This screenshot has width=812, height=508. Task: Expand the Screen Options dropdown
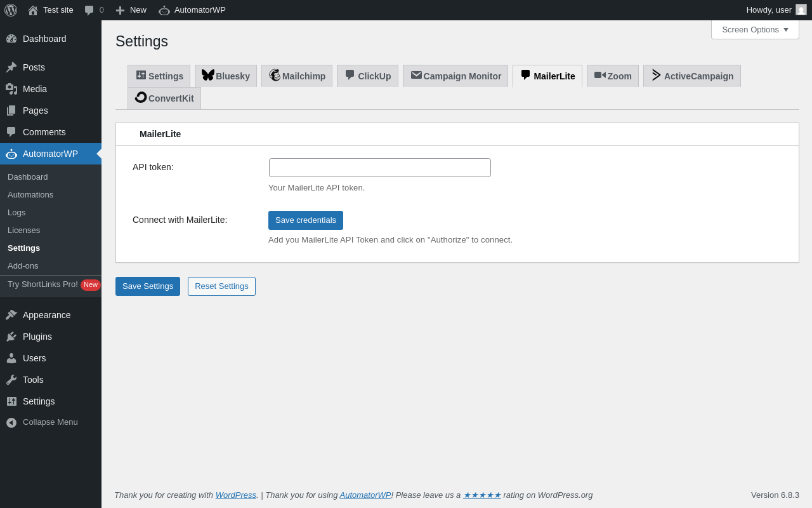point(755,29)
